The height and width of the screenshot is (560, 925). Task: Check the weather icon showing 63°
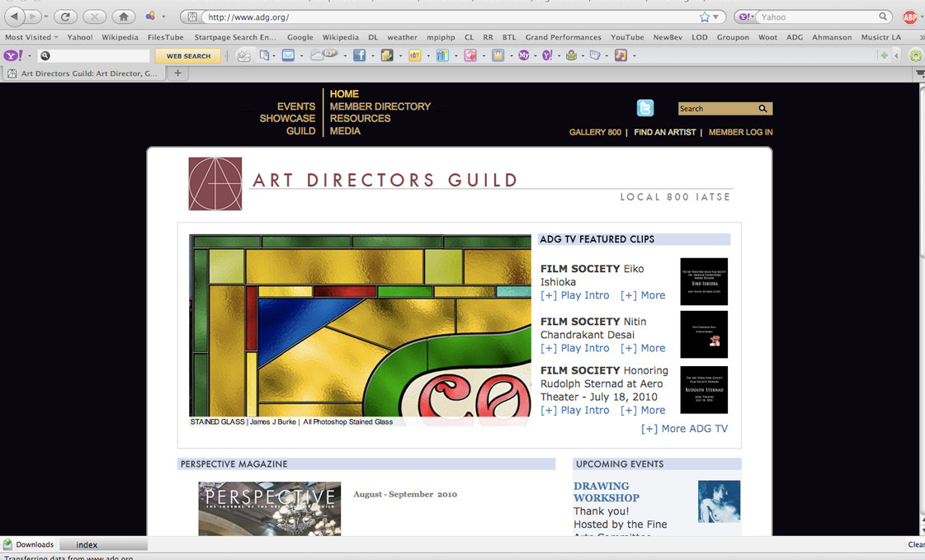point(323,54)
